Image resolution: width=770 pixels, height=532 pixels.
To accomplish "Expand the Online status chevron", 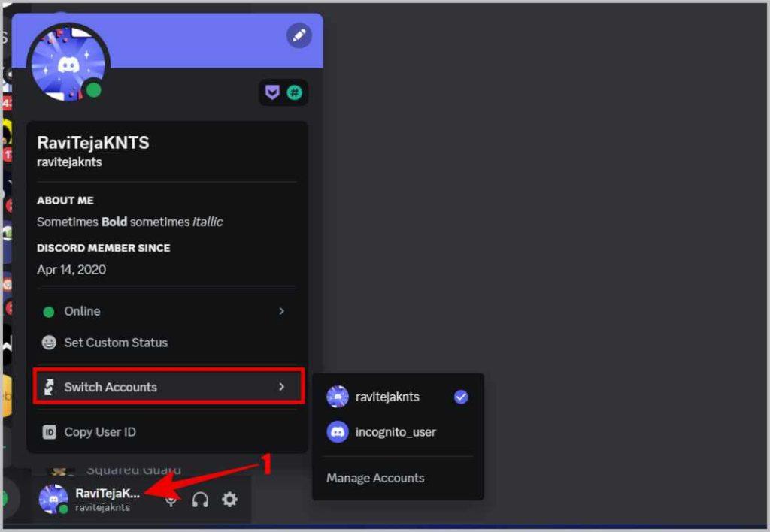I will click(x=282, y=311).
